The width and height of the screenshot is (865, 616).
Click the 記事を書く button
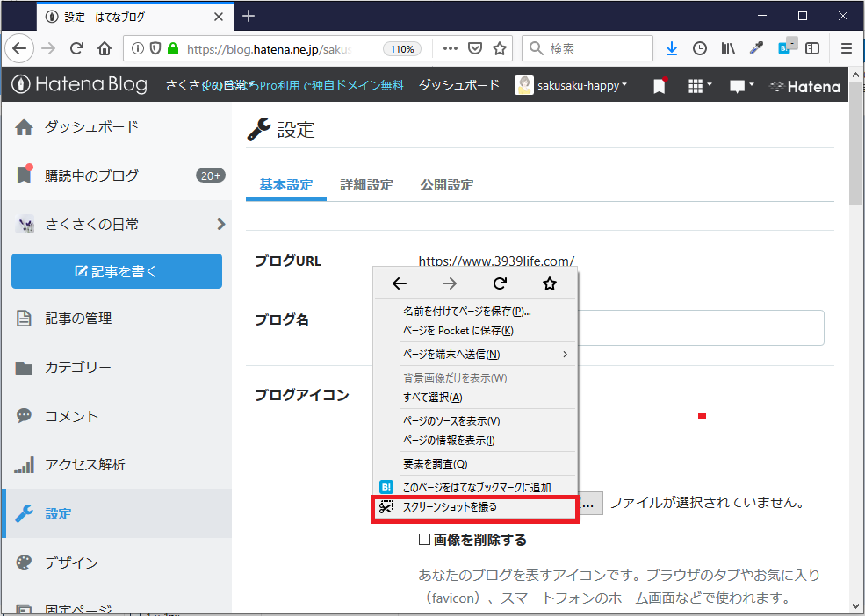click(x=116, y=271)
